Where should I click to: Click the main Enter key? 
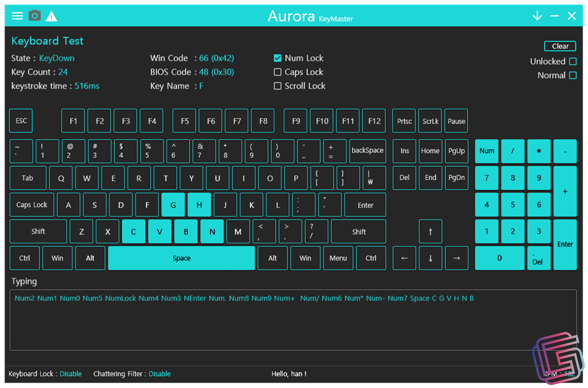pyautogui.click(x=365, y=205)
